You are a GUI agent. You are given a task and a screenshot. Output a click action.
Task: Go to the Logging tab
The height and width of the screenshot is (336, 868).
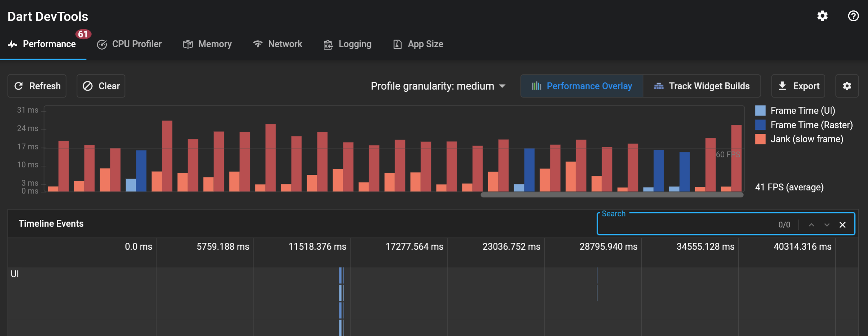347,44
